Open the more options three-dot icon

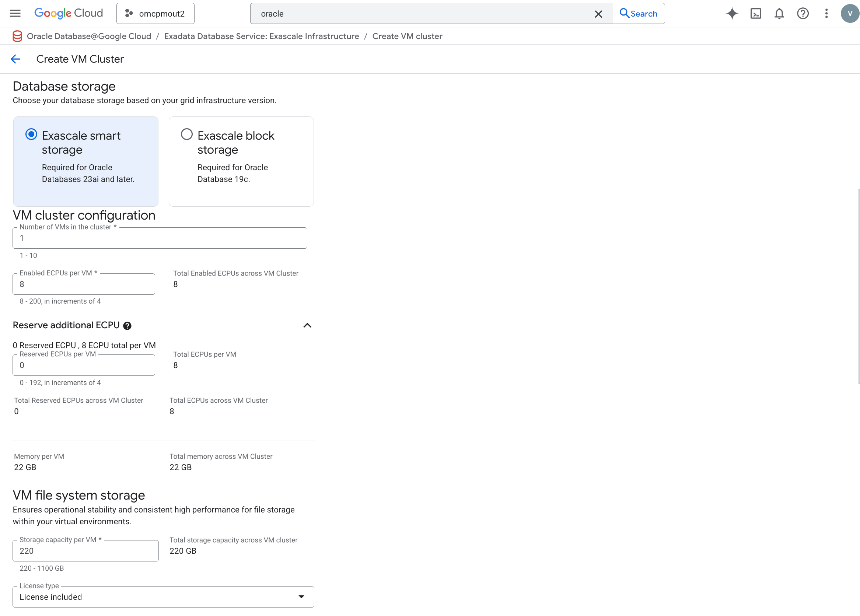coord(826,13)
